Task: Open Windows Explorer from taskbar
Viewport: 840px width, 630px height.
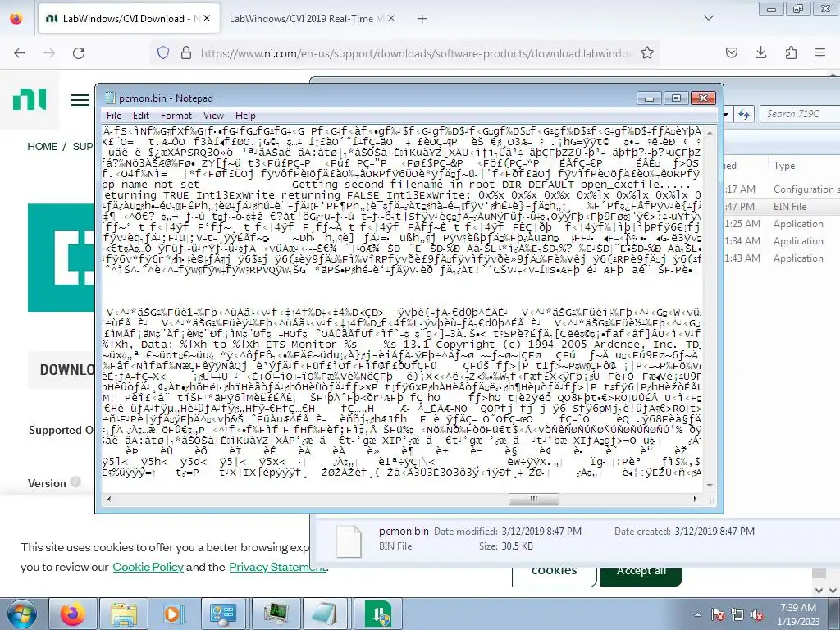Action: pos(123,614)
